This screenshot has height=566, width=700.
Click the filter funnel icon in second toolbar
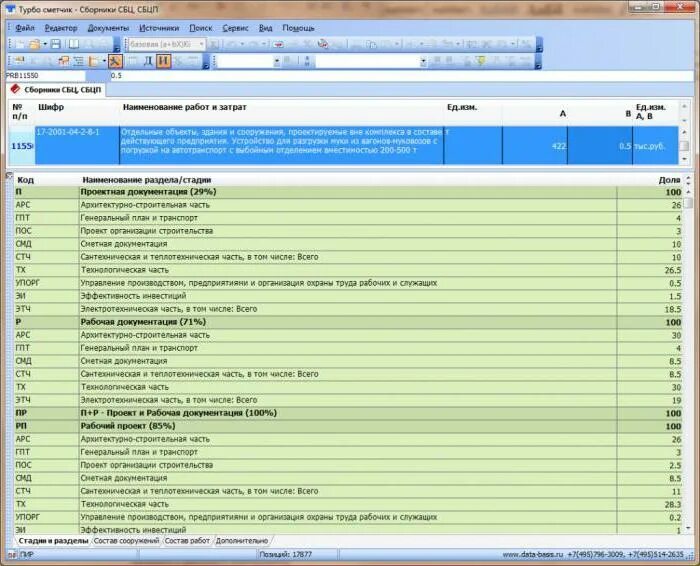[x=481, y=61]
